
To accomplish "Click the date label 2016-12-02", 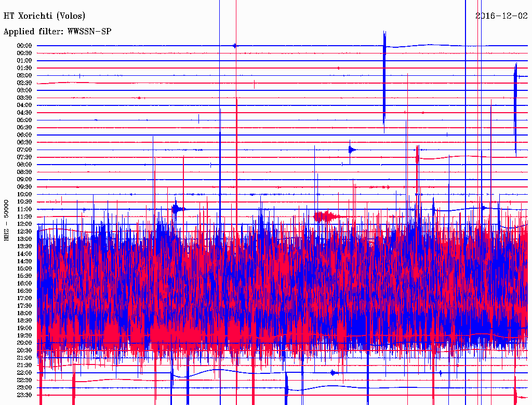I will [501, 16].
